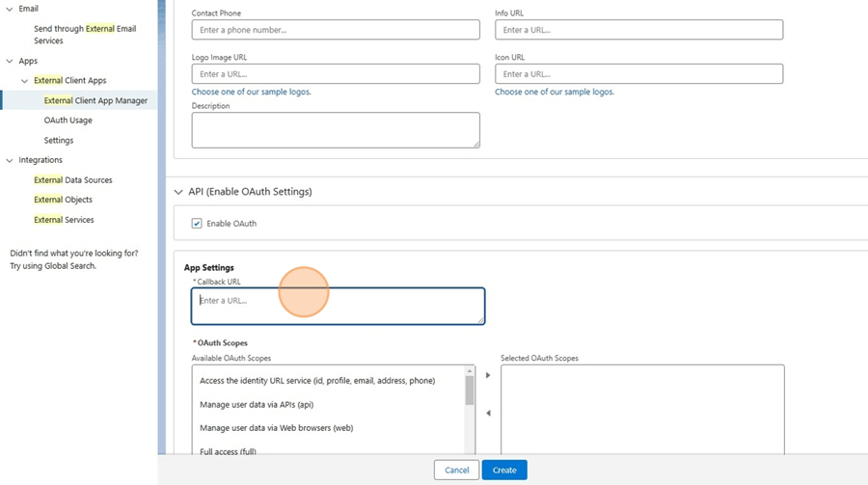Image resolution: width=868 pixels, height=485 pixels.
Task: Click into the Callback URL text area
Action: pyautogui.click(x=338, y=307)
